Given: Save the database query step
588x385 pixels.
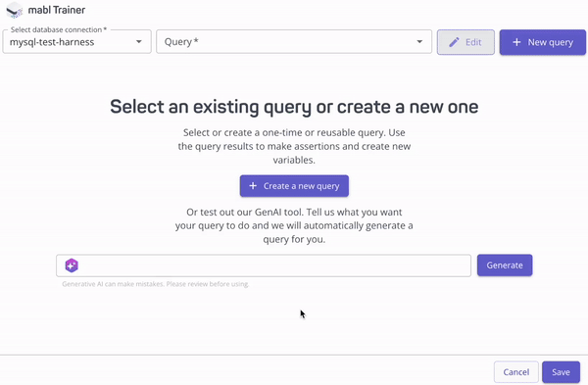Looking at the screenshot, I should [561, 372].
